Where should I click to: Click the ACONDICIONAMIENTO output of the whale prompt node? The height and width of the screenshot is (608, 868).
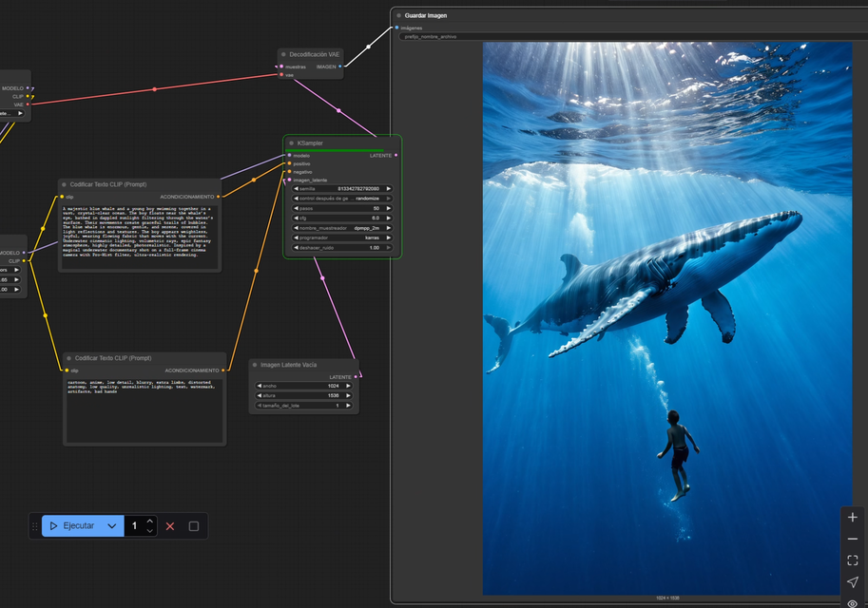pyautogui.click(x=218, y=197)
